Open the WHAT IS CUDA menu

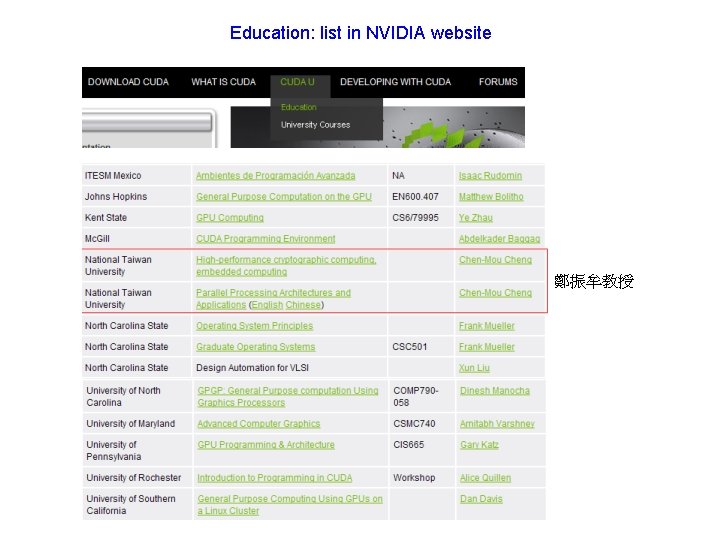pyautogui.click(x=224, y=82)
